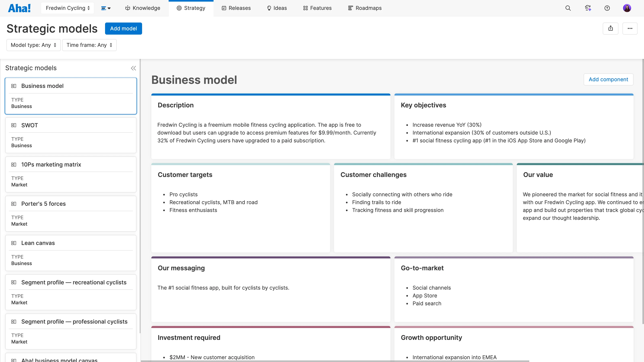Click the recreational cyclists segment icon
The image size is (644, 362).
point(14,282)
